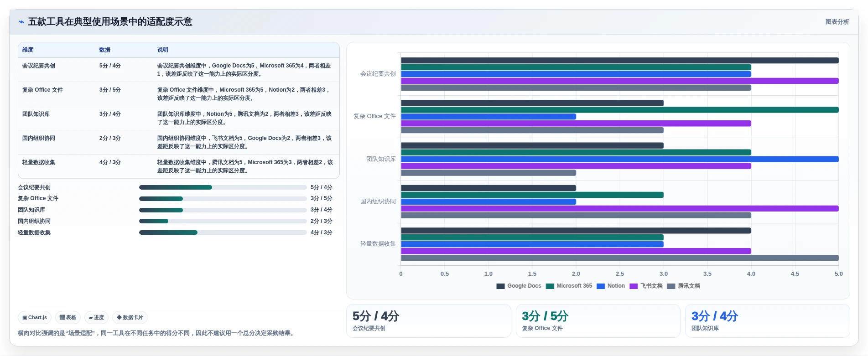
Task: Open the 3分 / 5分 复杂 Office 文件 stat card
Action: click(598, 321)
